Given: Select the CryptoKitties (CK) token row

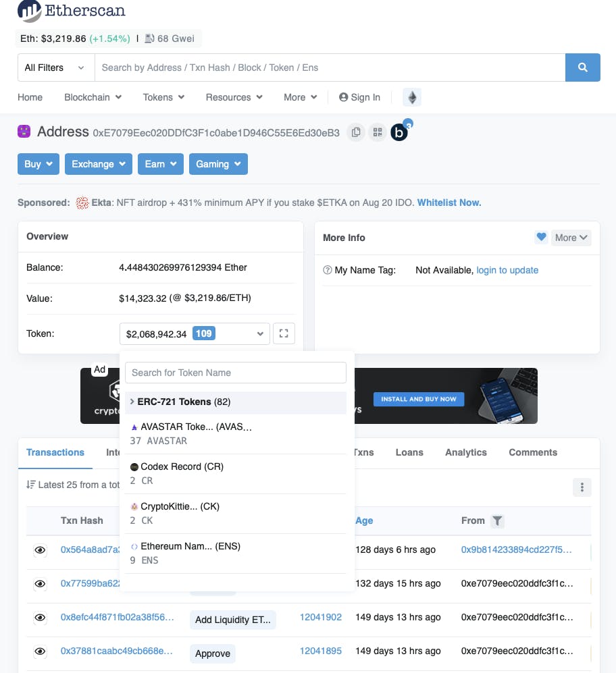Looking at the screenshot, I should [236, 514].
